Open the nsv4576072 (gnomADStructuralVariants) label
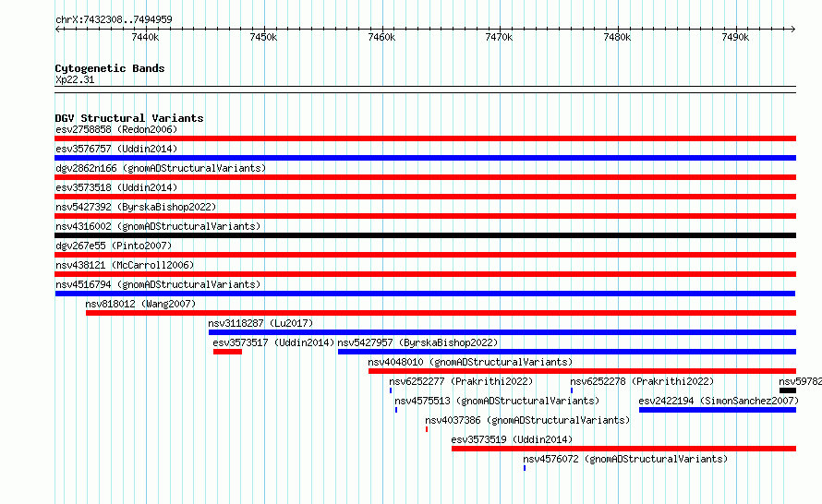The image size is (822, 504). point(625,459)
